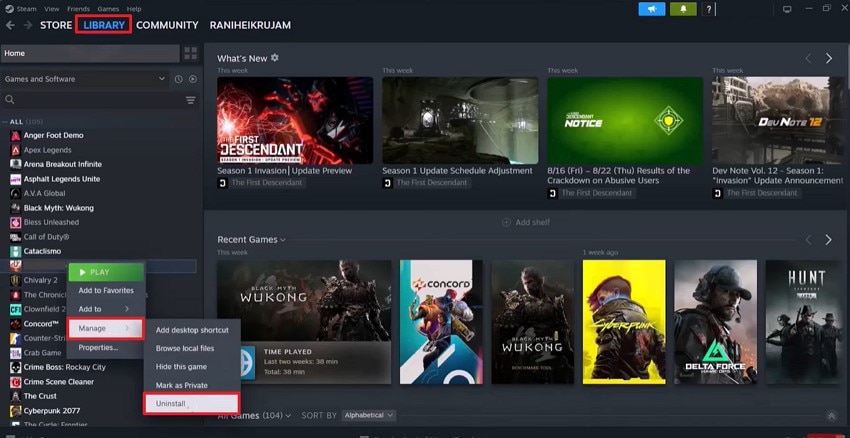Click the green PLAY button
The height and width of the screenshot is (438, 850).
click(x=106, y=272)
